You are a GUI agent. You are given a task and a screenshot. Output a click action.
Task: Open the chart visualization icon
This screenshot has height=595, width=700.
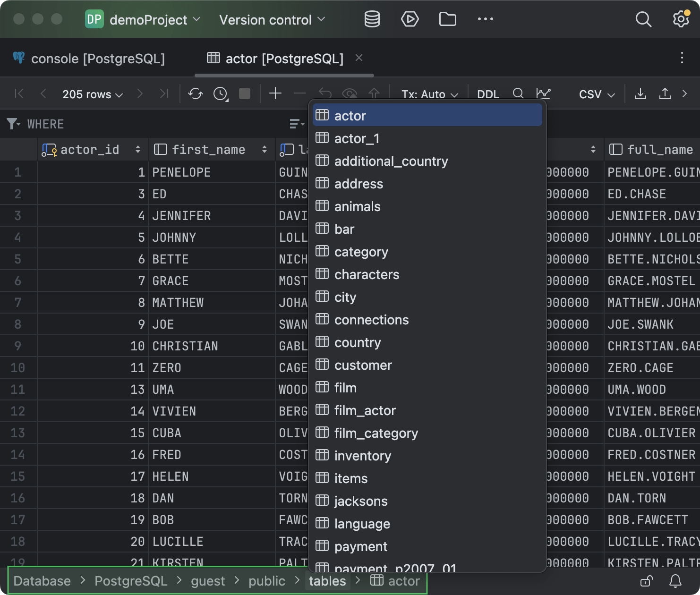544,93
